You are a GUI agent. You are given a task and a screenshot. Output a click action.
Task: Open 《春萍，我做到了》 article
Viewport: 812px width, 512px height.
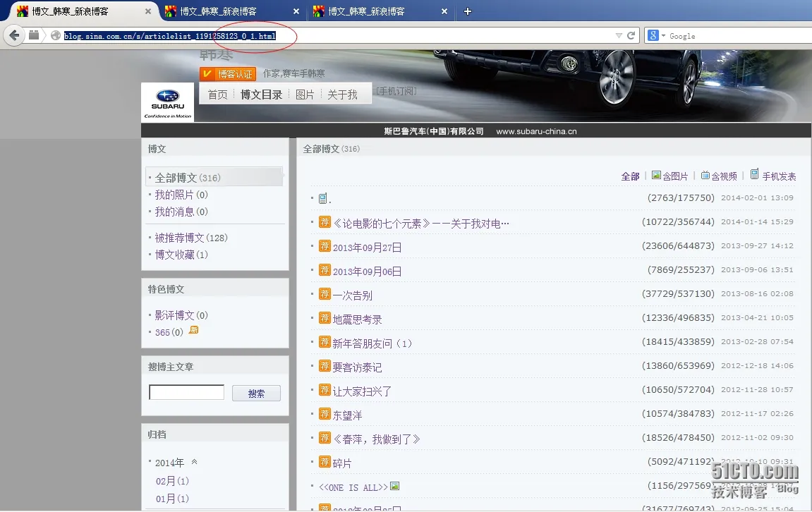(377, 439)
